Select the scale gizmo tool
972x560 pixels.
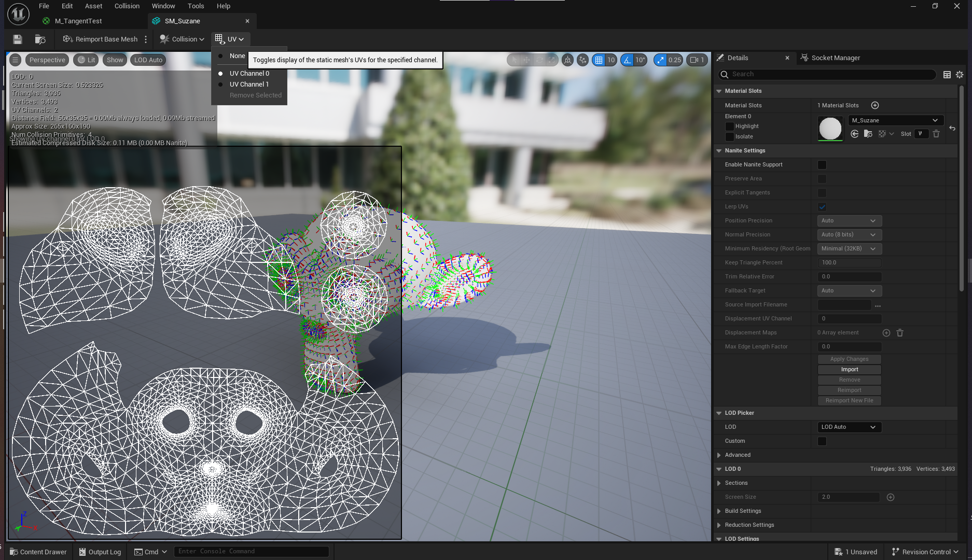click(552, 60)
